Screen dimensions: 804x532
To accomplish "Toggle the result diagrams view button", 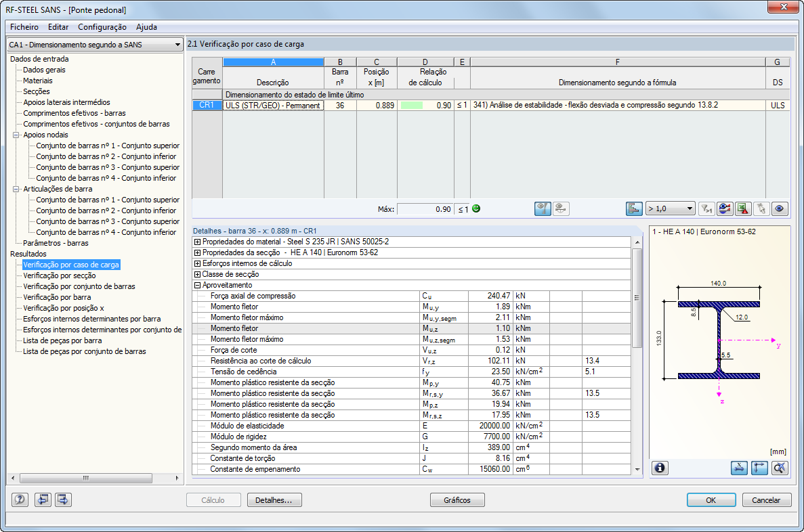I will (x=543, y=208).
